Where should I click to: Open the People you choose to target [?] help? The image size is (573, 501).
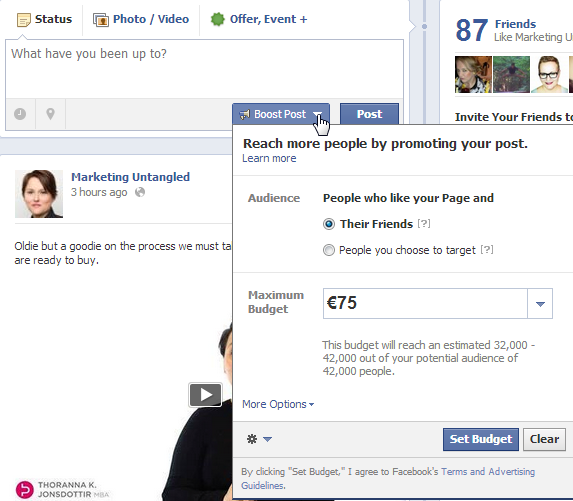(x=487, y=250)
